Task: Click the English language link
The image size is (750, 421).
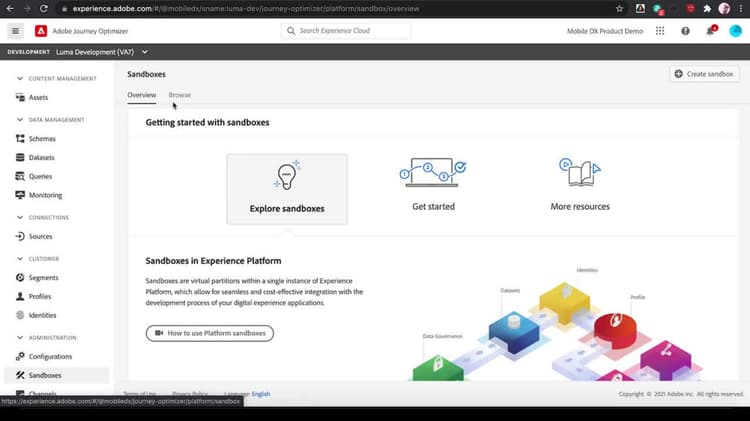Action: click(x=261, y=394)
